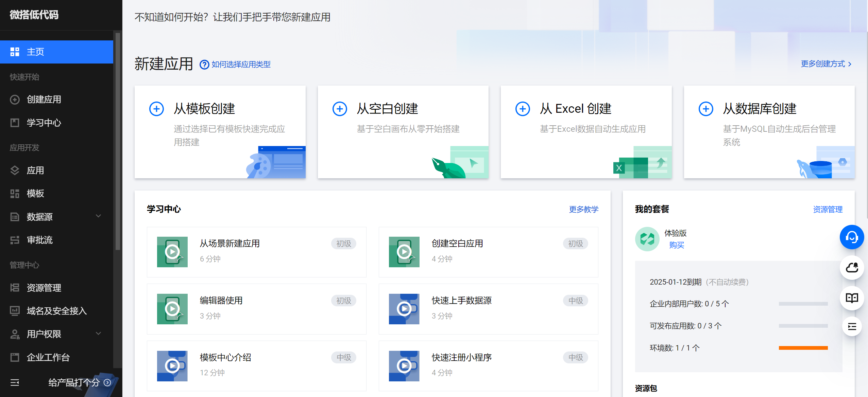868x397 pixels.
Task: Open the 快速上手数据源 tutorial title
Action: pyautogui.click(x=462, y=301)
